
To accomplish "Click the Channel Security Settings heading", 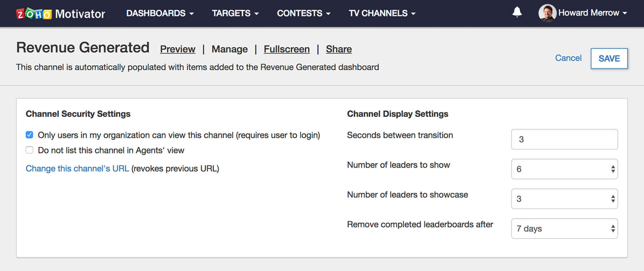I will point(78,114).
